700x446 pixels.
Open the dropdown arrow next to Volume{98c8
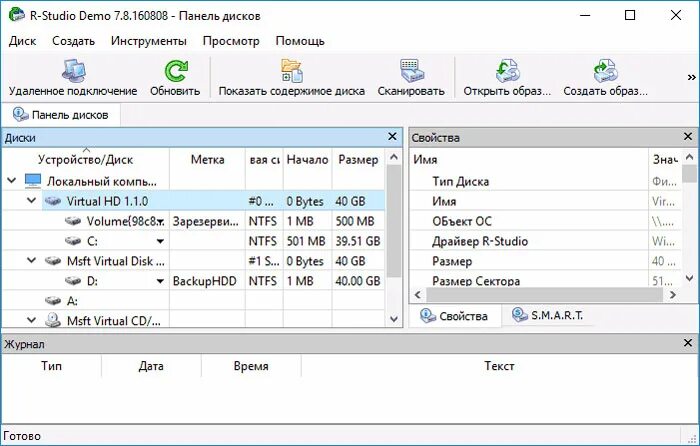160,222
